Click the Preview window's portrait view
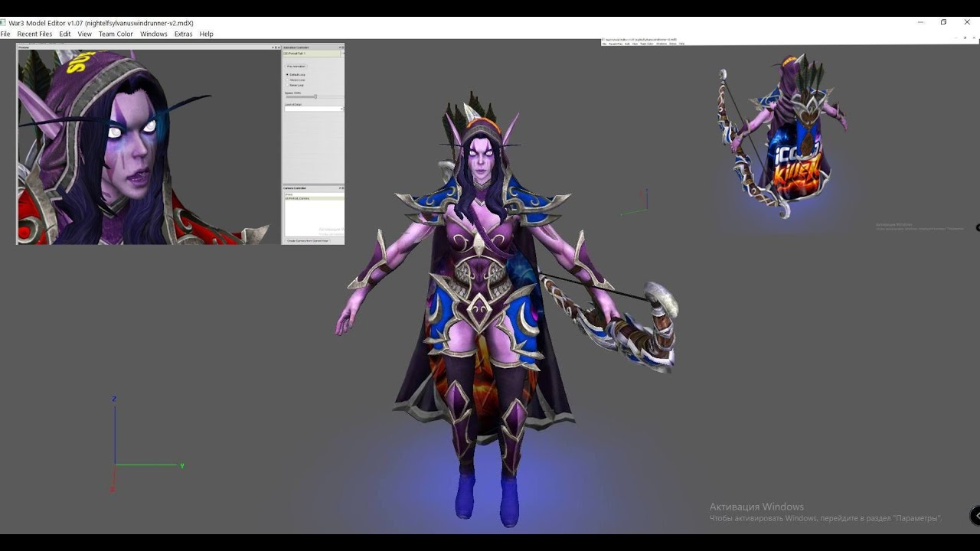980x551 pixels. [x=149, y=147]
